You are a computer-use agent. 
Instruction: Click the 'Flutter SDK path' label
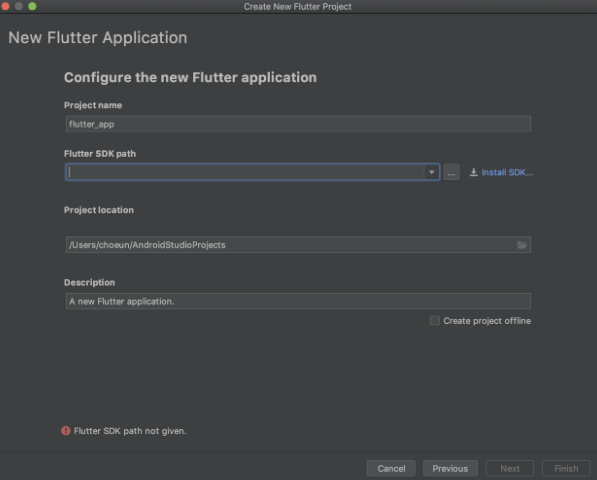coord(100,154)
